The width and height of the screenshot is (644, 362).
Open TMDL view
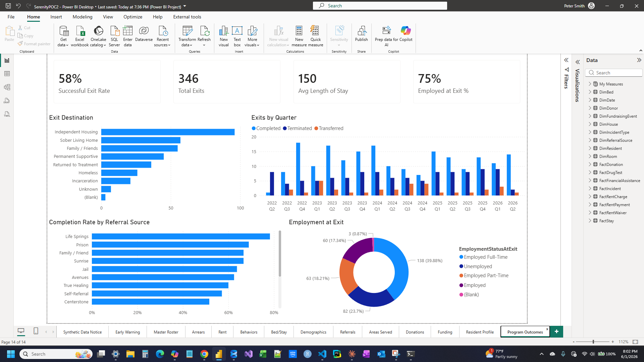click(7, 114)
